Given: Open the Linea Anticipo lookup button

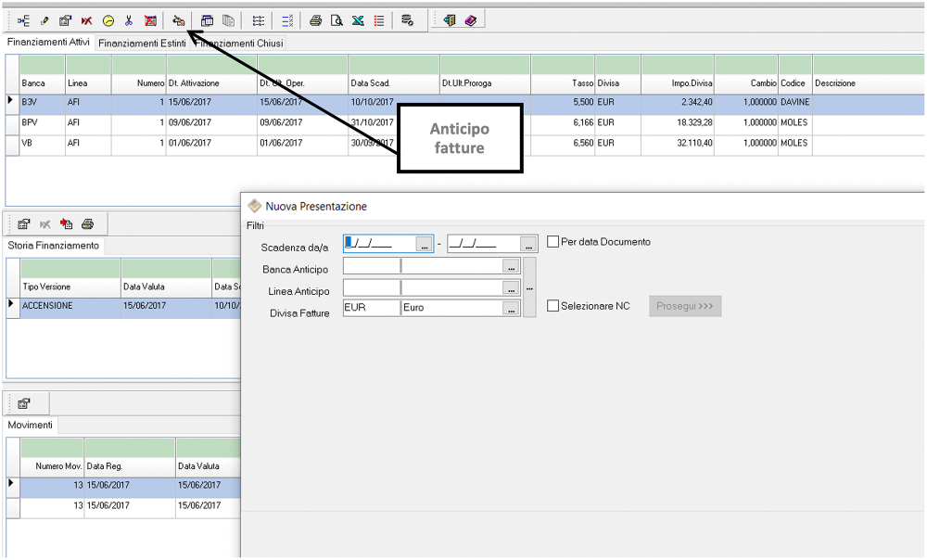Looking at the screenshot, I should (x=510, y=287).
